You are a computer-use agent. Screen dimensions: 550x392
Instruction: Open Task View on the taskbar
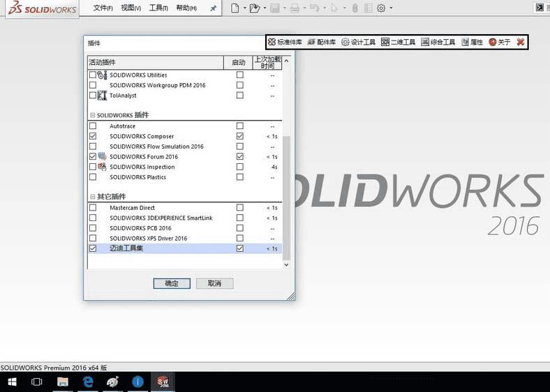pyautogui.click(x=36, y=382)
